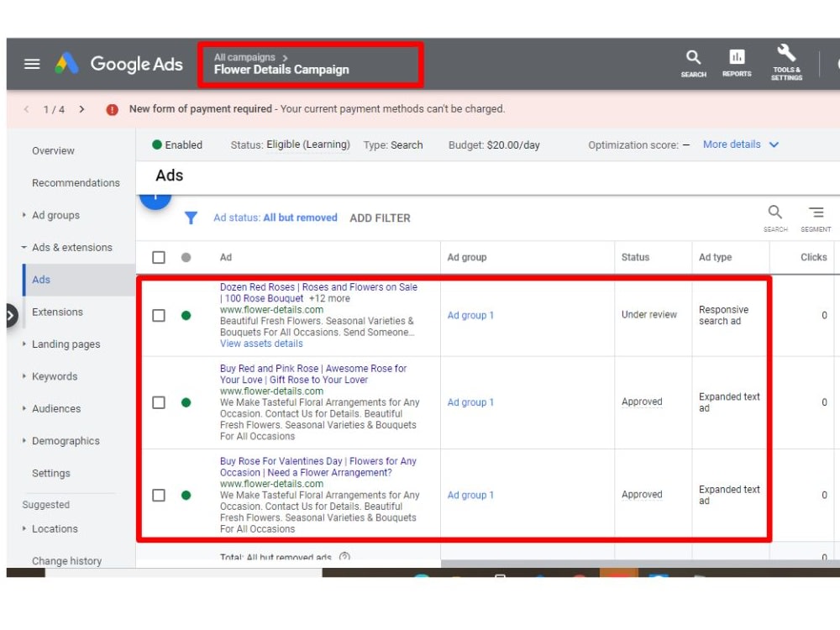Click the blue add ad plus button

point(155,202)
